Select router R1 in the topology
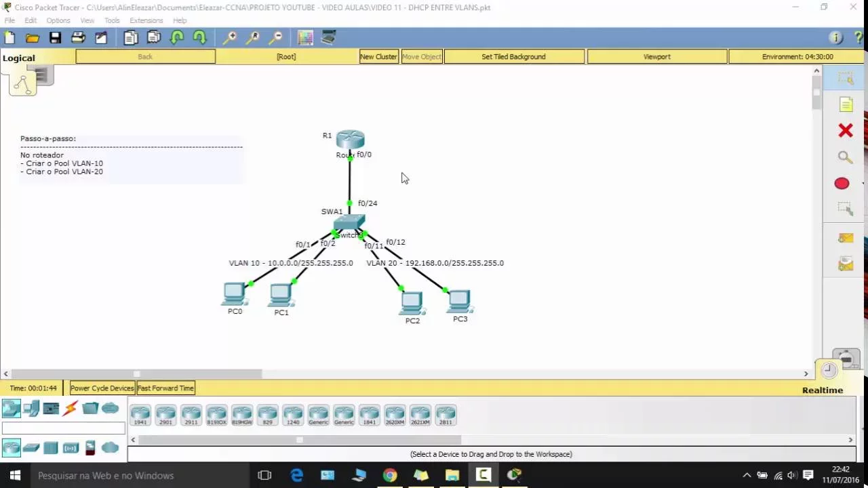This screenshot has height=488, width=868. click(x=350, y=140)
